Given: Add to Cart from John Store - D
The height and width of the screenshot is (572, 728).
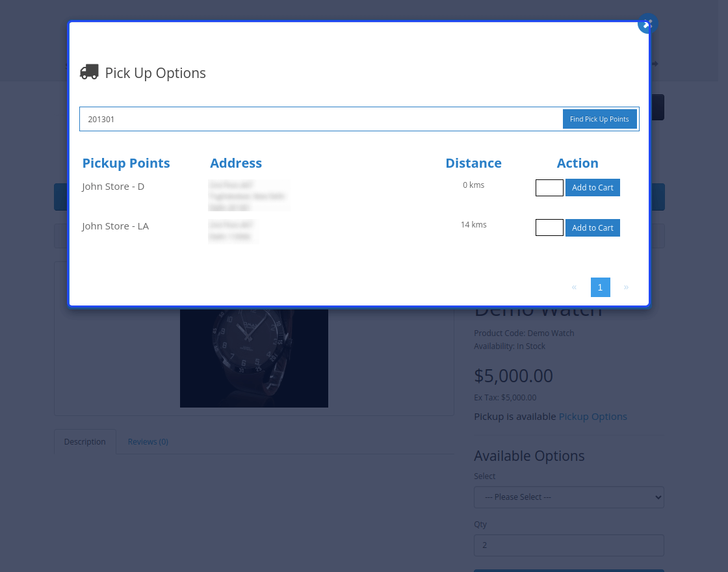Looking at the screenshot, I should tap(592, 188).
